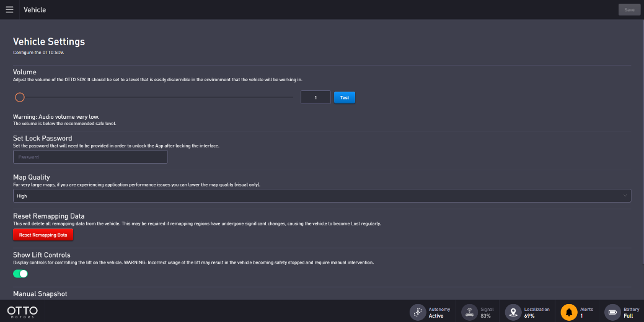Click the chevron arrow of Map Quality
The height and width of the screenshot is (322, 644).
tap(625, 196)
